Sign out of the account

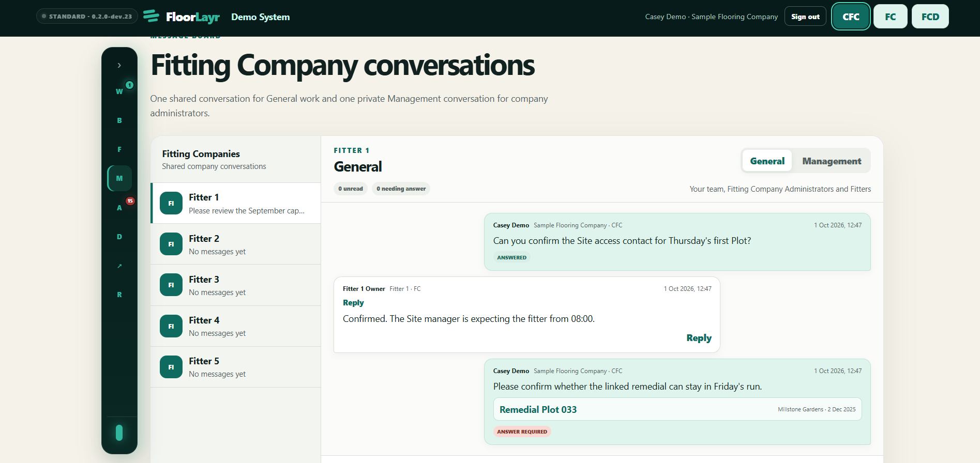click(x=805, y=17)
